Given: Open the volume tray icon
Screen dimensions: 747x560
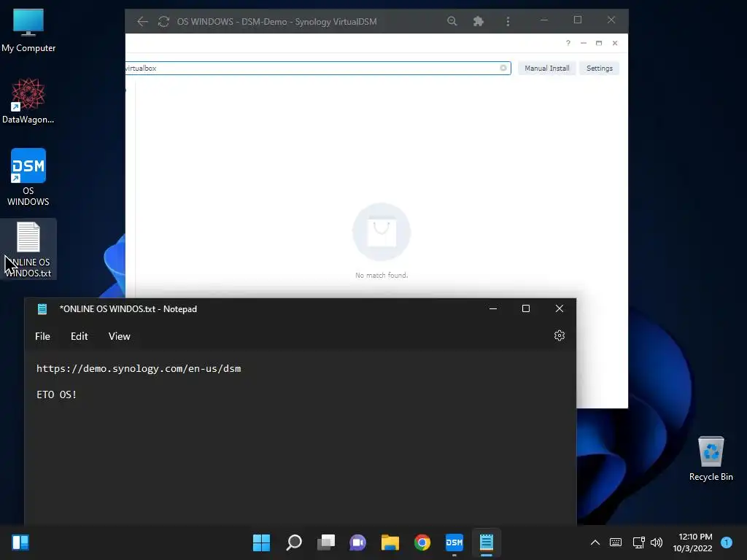Looking at the screenshot, I should 657,542.
